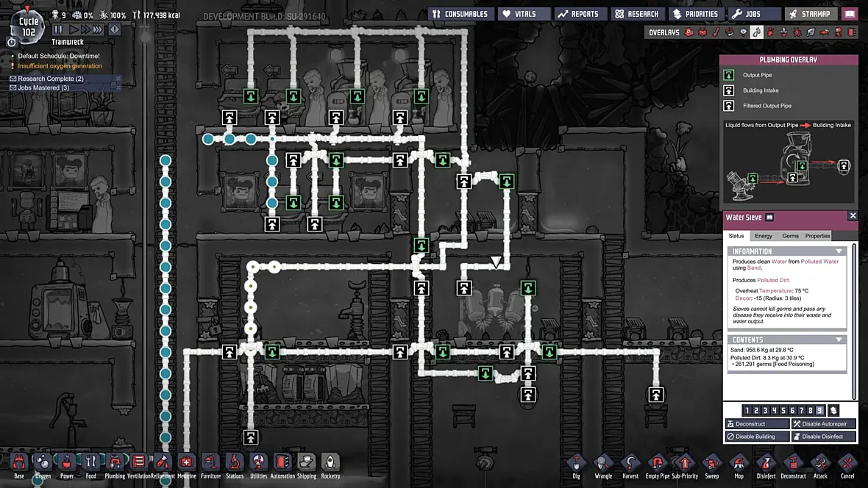868x488 pixels.
Task: Select the Deconstruct tool in bottom toolbar
Action: point(793,467)
